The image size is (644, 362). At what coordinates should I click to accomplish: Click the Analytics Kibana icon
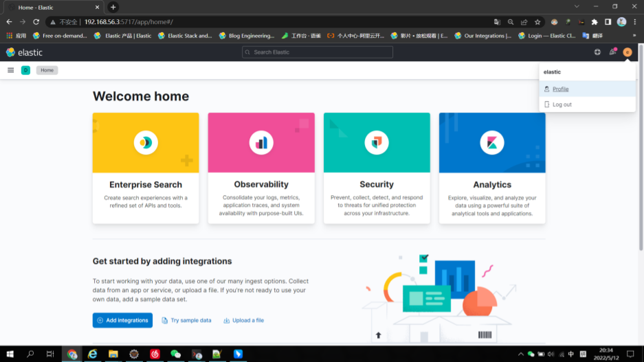[x=492, y=142]
